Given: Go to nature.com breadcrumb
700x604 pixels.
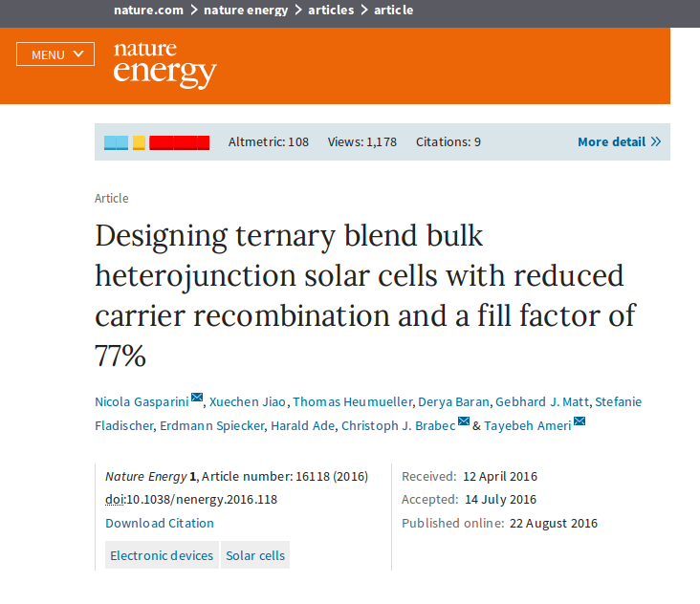Looking at the screenshot, I should pos(148,11).
